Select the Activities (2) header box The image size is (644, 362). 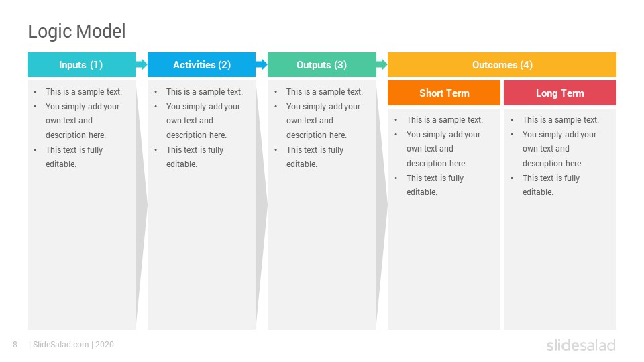tap(202, 64)
